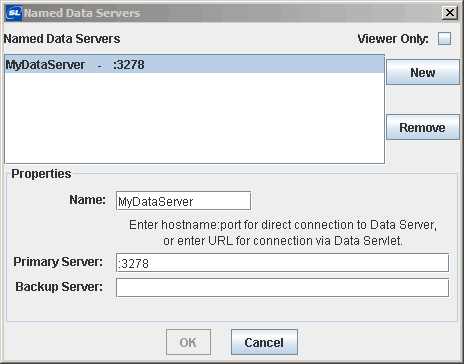This screenshot has width=464, height=364.
Task: Confirm with the OK button
Action: point(188,342)
